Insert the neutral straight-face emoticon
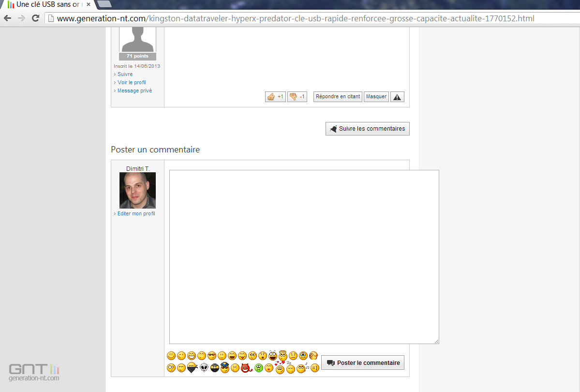This screenshot has width=580, height=392. [x=222, y=356]
